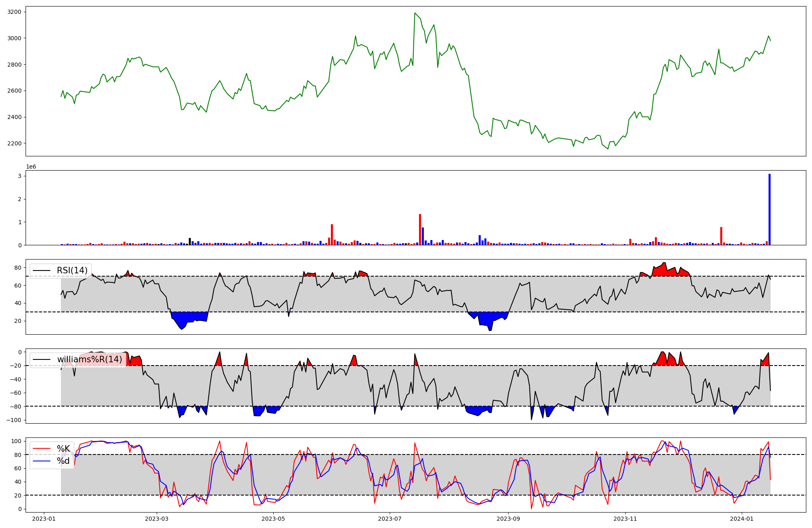Select the %d legend entry text
Image resolution: width=812 pixels, height=528 pixels.
point(63,461)
